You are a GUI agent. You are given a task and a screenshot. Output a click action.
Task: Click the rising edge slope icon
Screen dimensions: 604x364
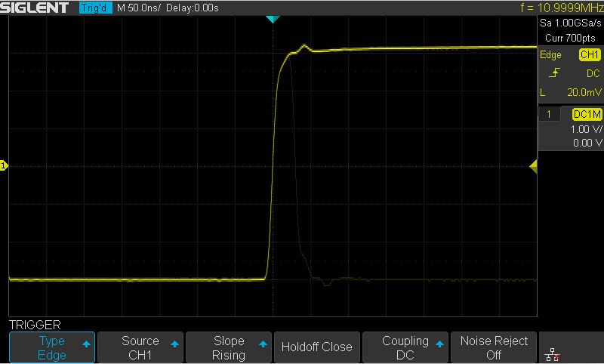554,73
